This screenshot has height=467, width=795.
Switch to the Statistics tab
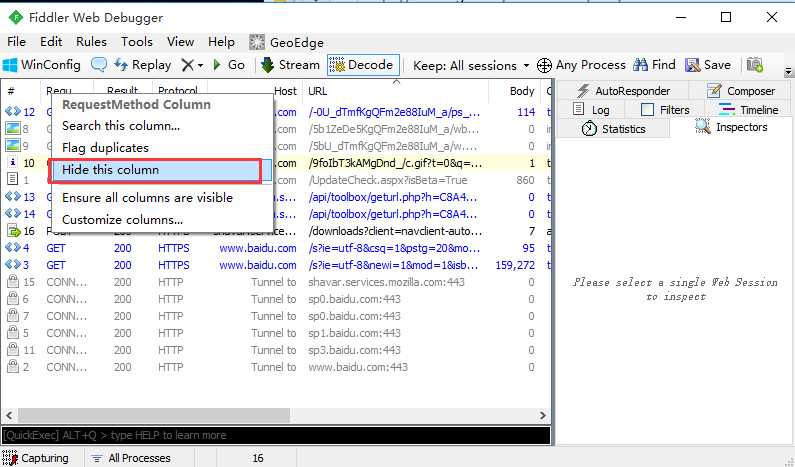[613, 129]
